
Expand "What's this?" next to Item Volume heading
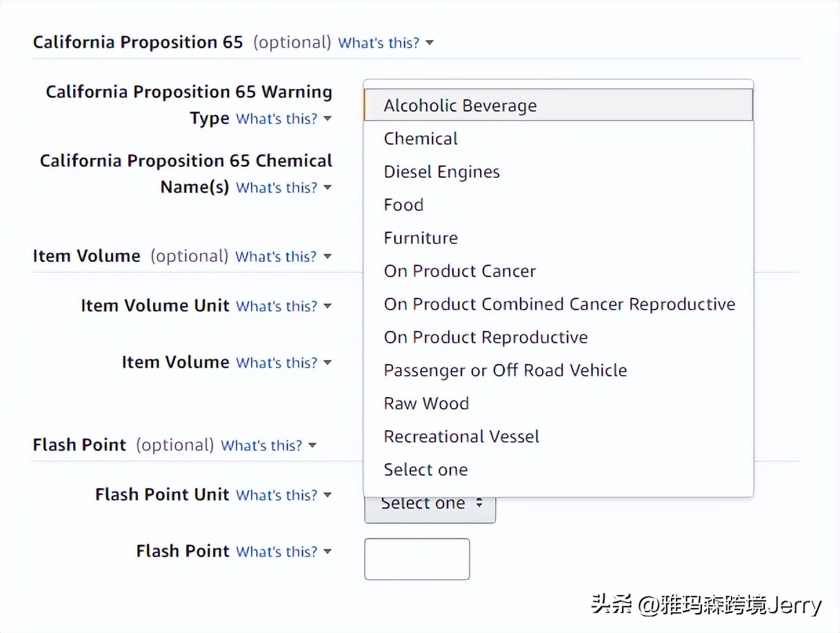click(275, 256)
